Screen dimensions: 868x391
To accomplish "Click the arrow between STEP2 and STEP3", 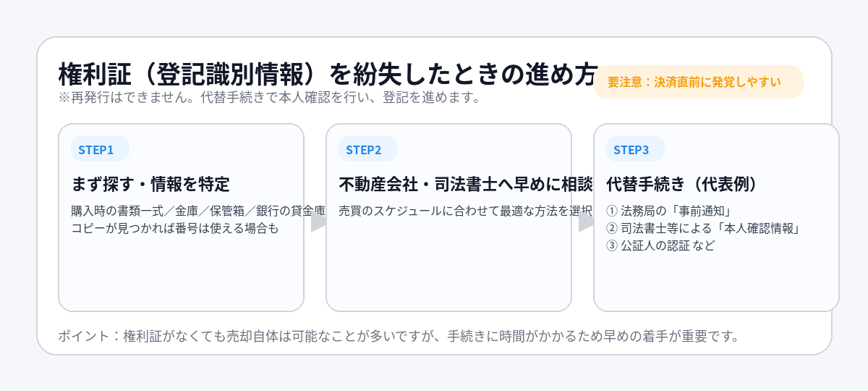I will point(585,222).
